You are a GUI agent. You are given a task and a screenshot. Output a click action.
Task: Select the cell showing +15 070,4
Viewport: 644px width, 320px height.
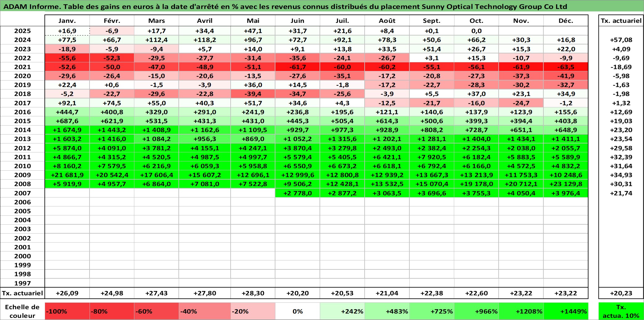tap(432, 184)
